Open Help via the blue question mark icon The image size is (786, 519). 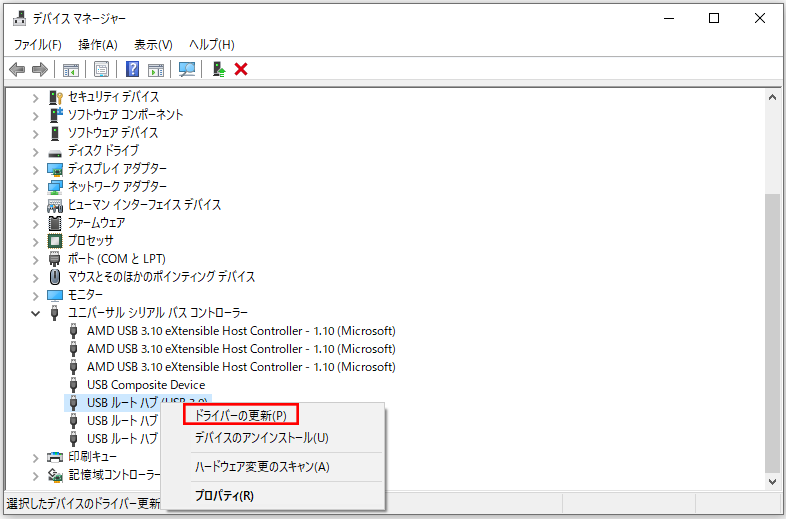click(x=132, y=69)
